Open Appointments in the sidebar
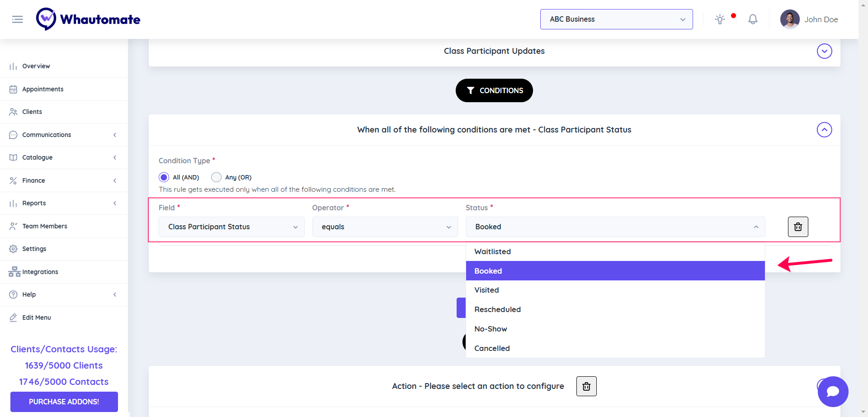The height and width of the screenshot is (417, 868). click(x=43, y=89)
